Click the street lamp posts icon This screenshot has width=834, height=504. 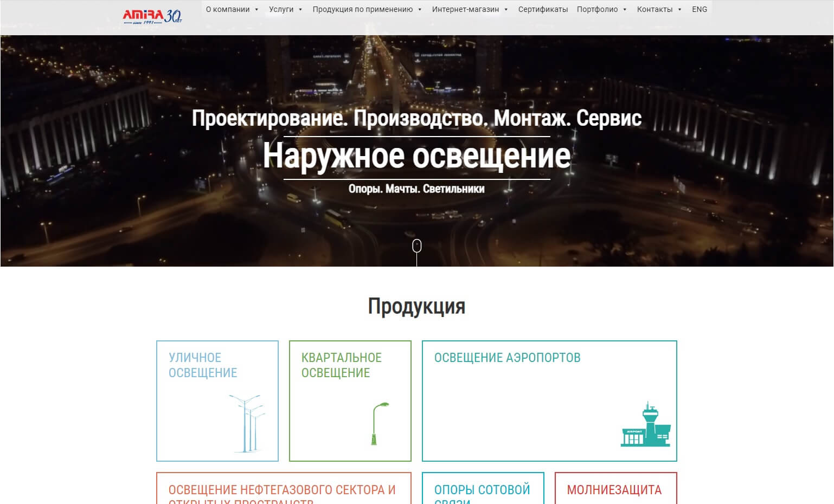pos(247,423)
